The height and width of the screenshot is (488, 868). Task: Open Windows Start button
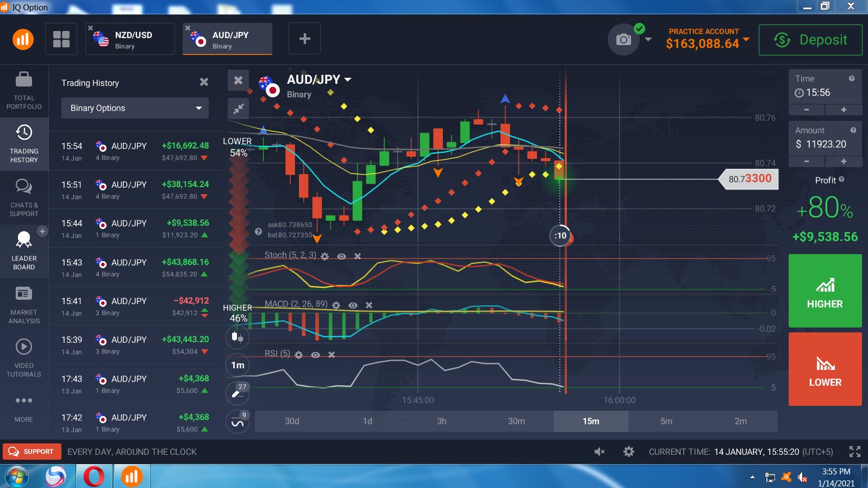(16, 477)
